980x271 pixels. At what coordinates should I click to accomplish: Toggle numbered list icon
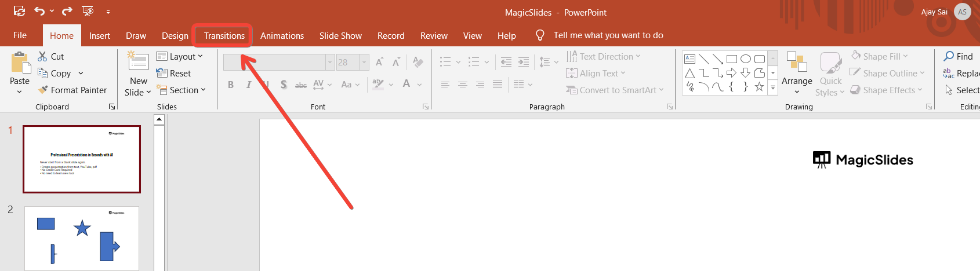click(x=474, y=62)
